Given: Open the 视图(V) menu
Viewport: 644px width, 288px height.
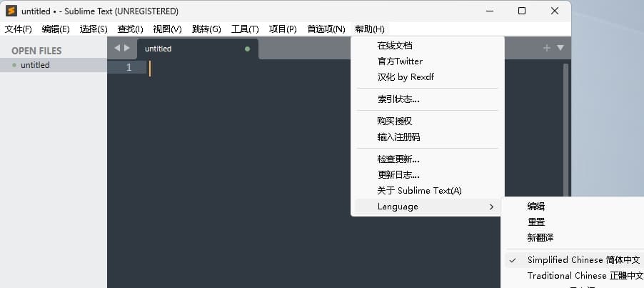Looking at the screenshot, I should pos(167,29).
